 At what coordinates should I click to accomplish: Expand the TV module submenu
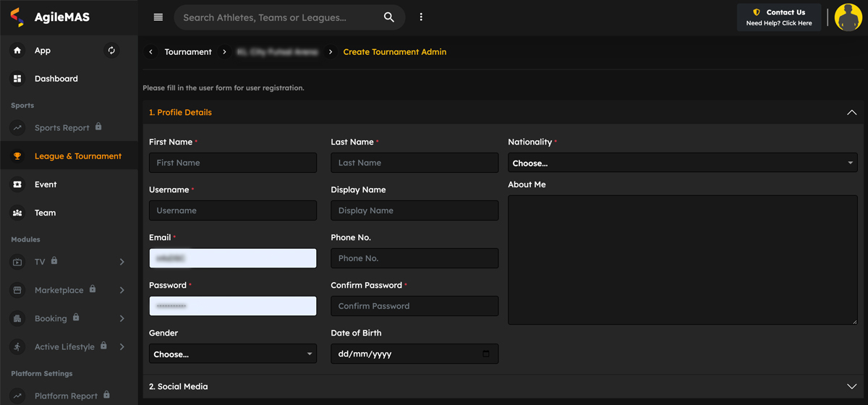coord(122,262)
